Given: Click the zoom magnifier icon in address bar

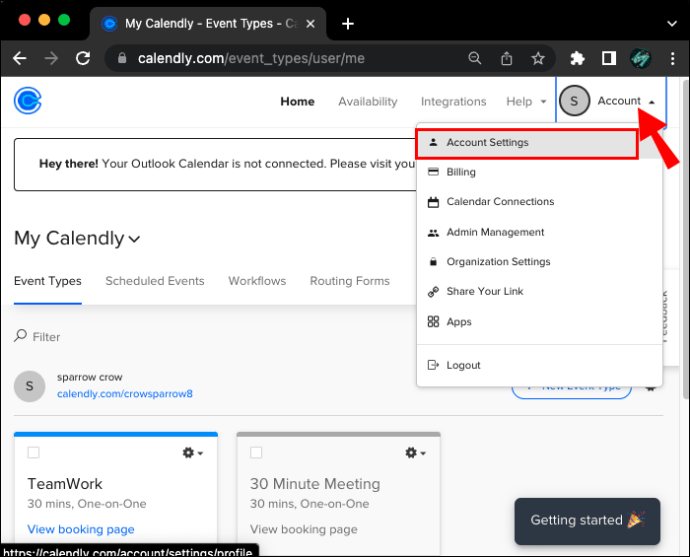Looking at the screenshot, I should click(x=474, y=58).
